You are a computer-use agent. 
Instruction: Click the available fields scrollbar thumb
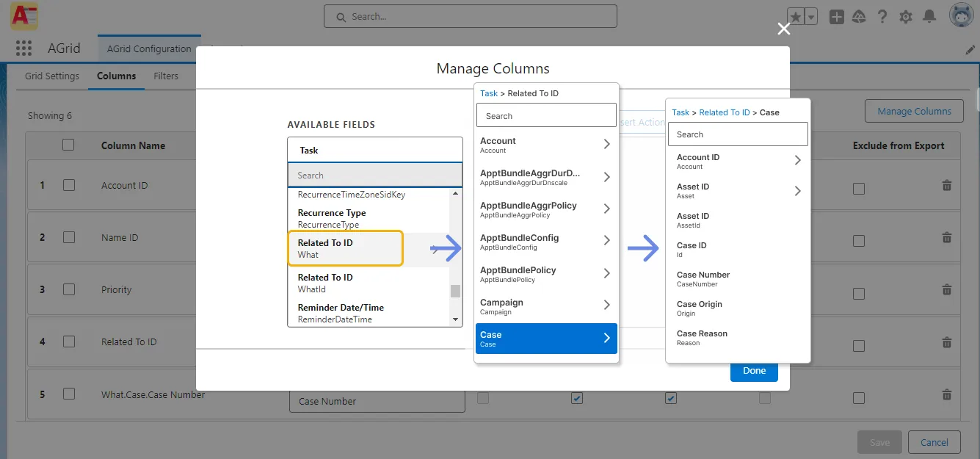[x=455, y=291]
